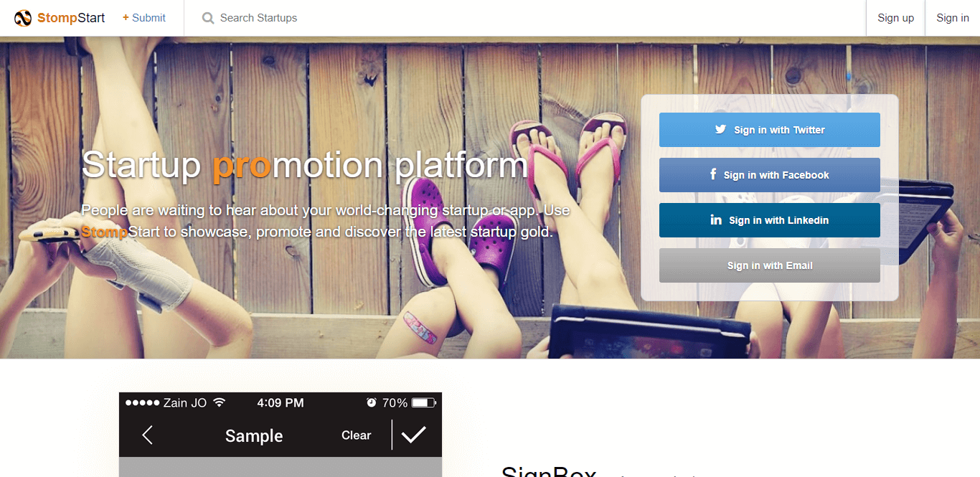Tap Clear in the Sample screenshot
Screen dimensions: 980x477
pos(356,435)
